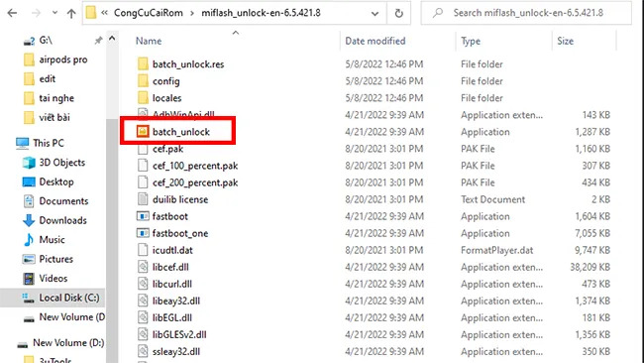The height and width of the screenshot is (363, 644).
Task: Click the duilib license file name
Action: point(180,199)
